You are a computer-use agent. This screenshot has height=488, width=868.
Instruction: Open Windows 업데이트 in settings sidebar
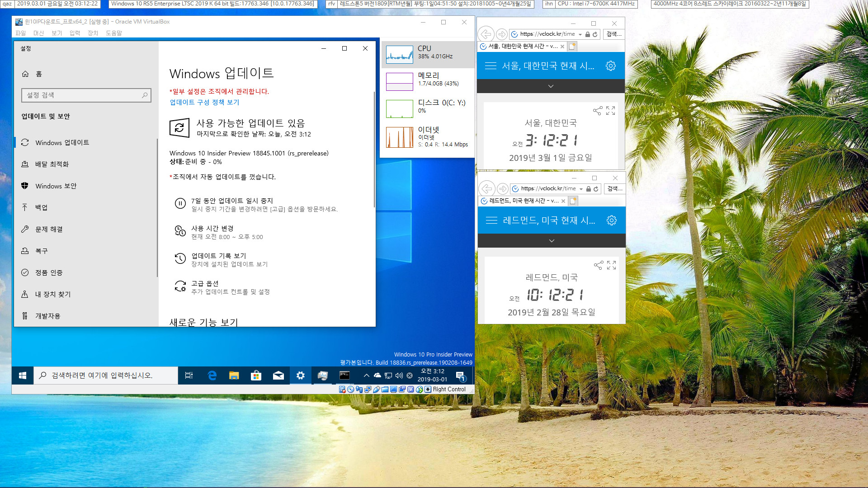click(x=62, y=142)
